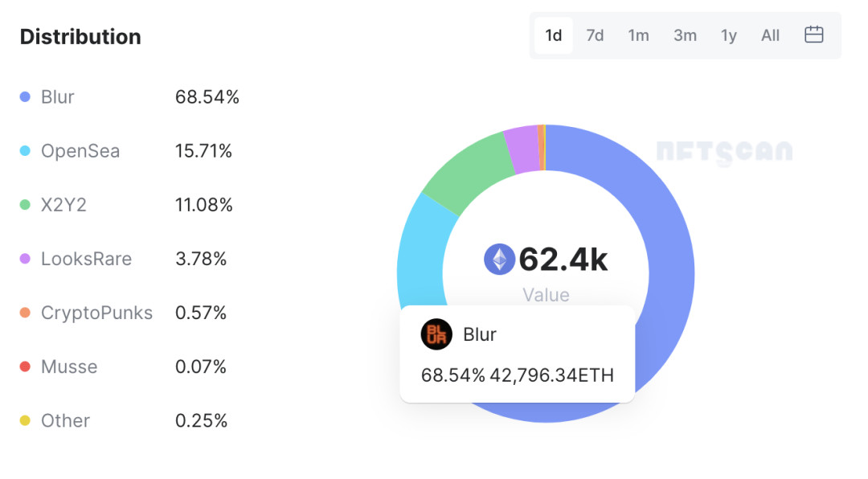Click the Blur logo in tooltip
Viewport: 868px width, 479px height.
(x=436, y=334)
